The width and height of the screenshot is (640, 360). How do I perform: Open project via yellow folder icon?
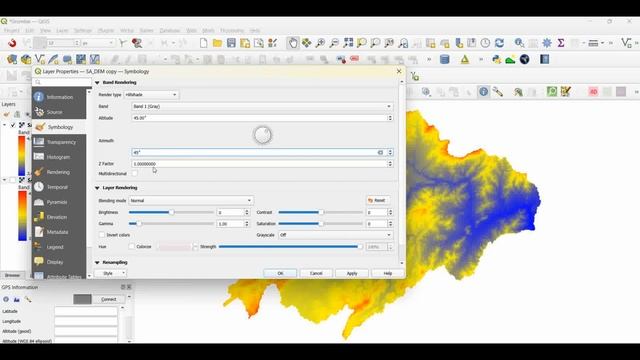[217, 43]
